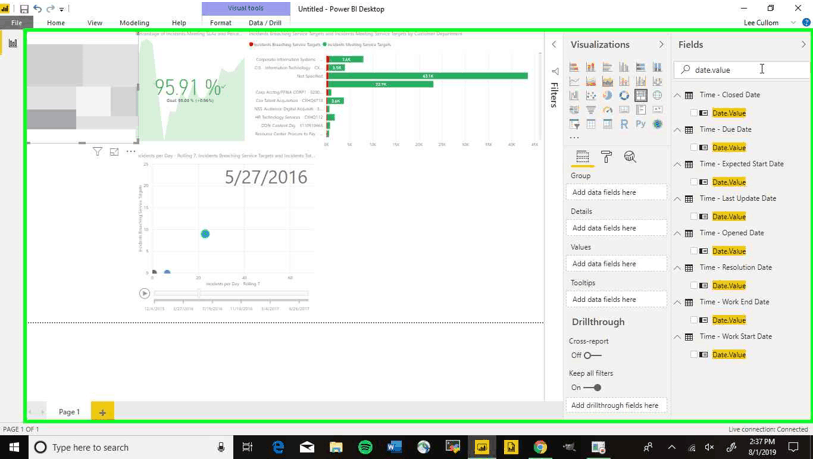Click the highlighted Treemap visualization icon
This screenshot has height=461, width=815.
(x=640, y=96)
